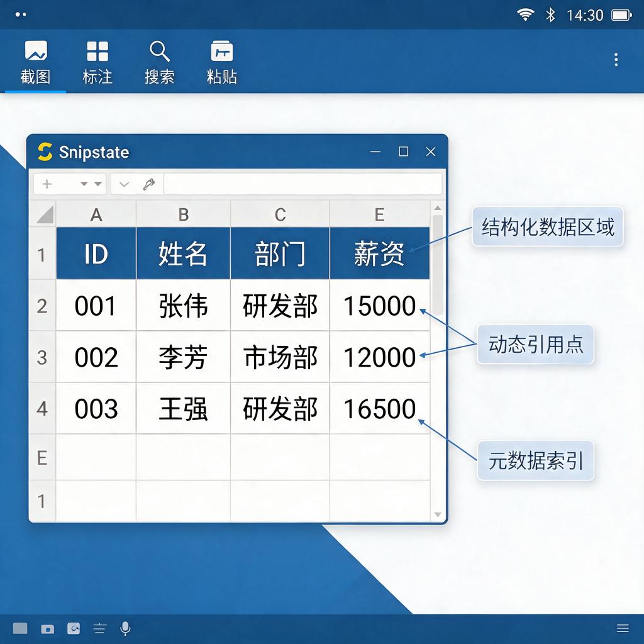Click the Wi-Fi status icon
Screen dimensions: 644x644
coord(525,15)
